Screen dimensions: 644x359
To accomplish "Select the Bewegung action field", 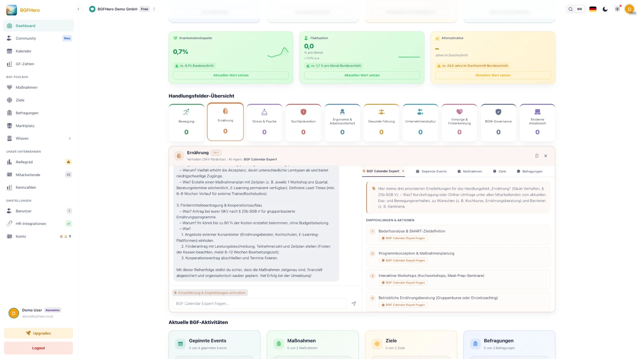I will pos(186,123).
